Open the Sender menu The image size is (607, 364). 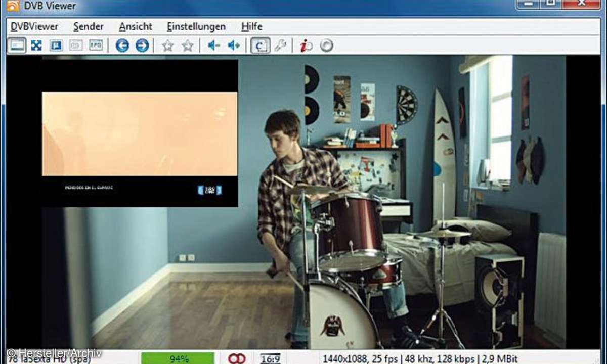pos(89,26)
